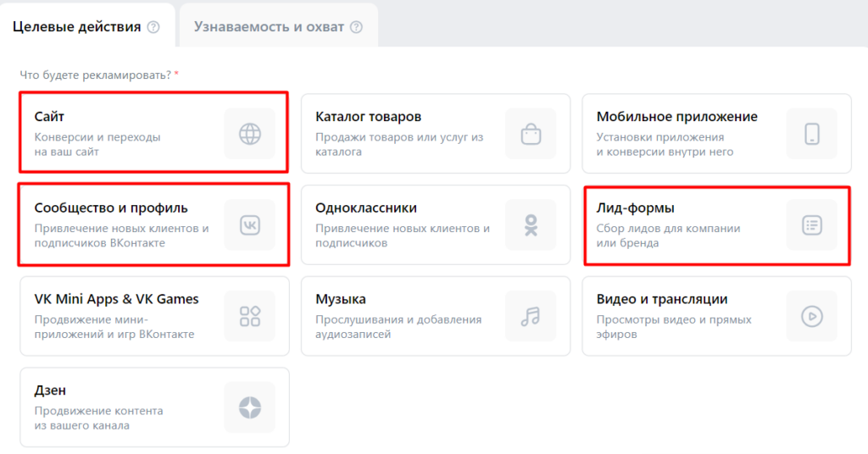This screenshot has height=454, width=868.
Task: Open help tooltip next to Узнаваемость и охват
Action: pyautogui.click(x=357, y=27)
